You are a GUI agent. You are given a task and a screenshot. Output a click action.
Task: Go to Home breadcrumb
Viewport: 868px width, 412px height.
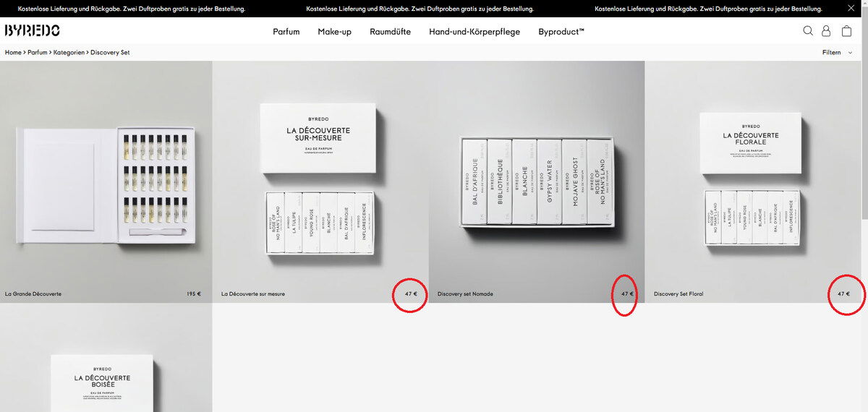[13, 53]
